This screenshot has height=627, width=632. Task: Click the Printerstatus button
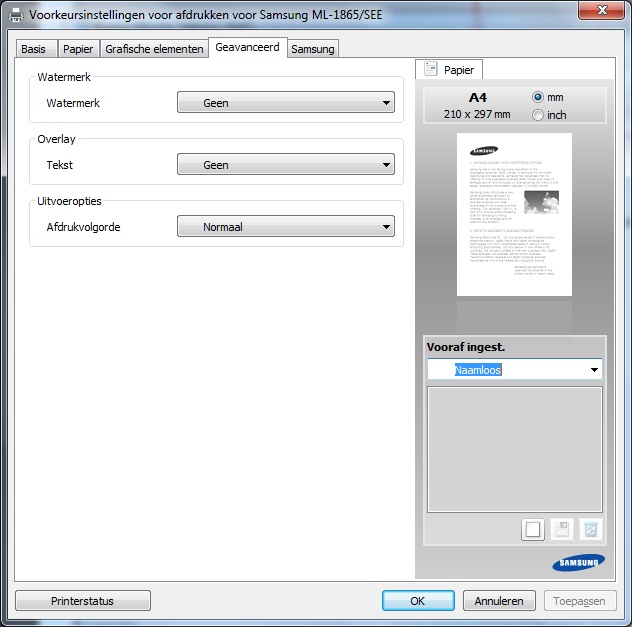(82, 601)
